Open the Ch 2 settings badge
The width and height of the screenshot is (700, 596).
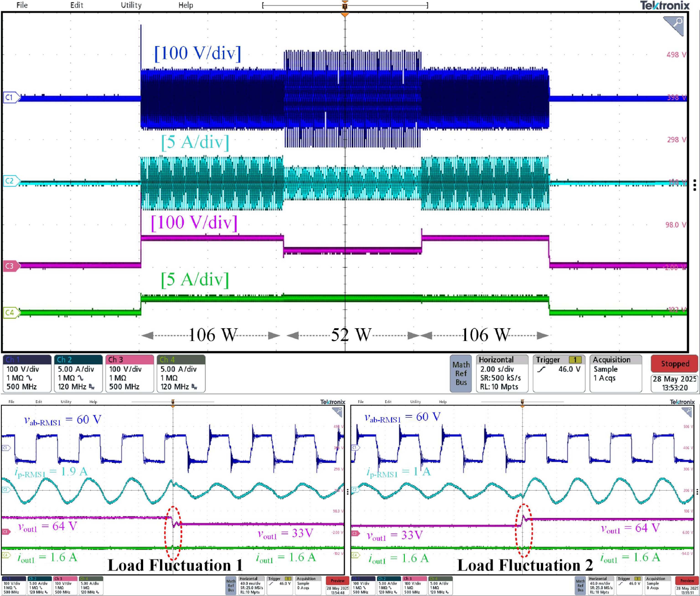point(78,373)
